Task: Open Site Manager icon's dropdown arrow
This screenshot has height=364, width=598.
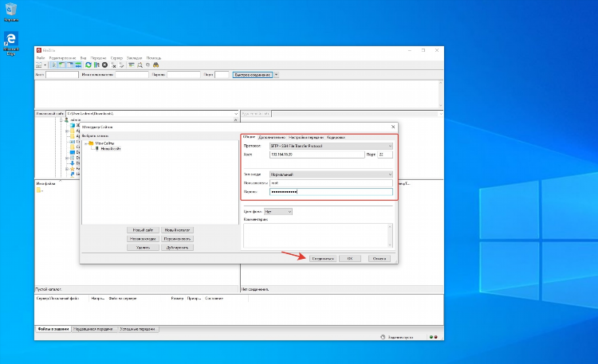Action: 45,65
